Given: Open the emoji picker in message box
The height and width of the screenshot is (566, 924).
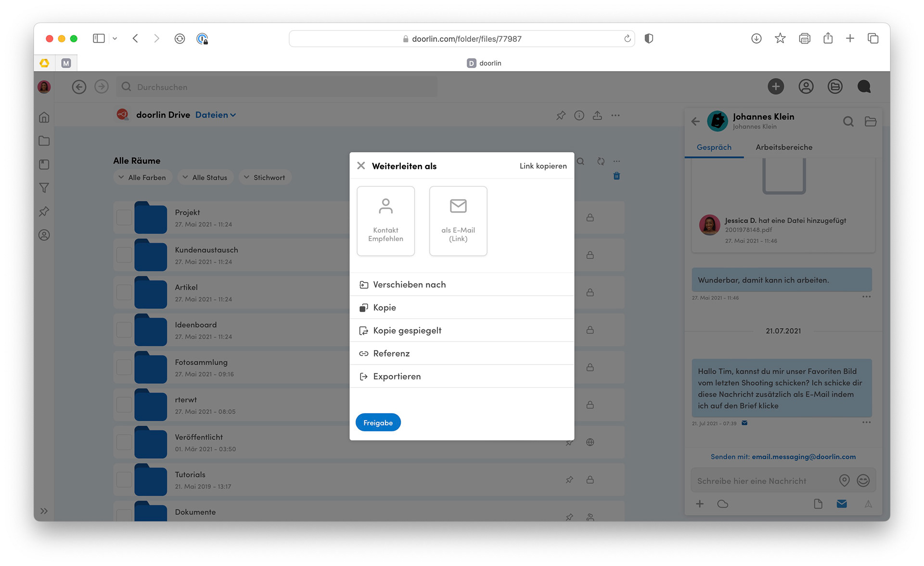Looking at the screenshot, I should click(863, 480).
